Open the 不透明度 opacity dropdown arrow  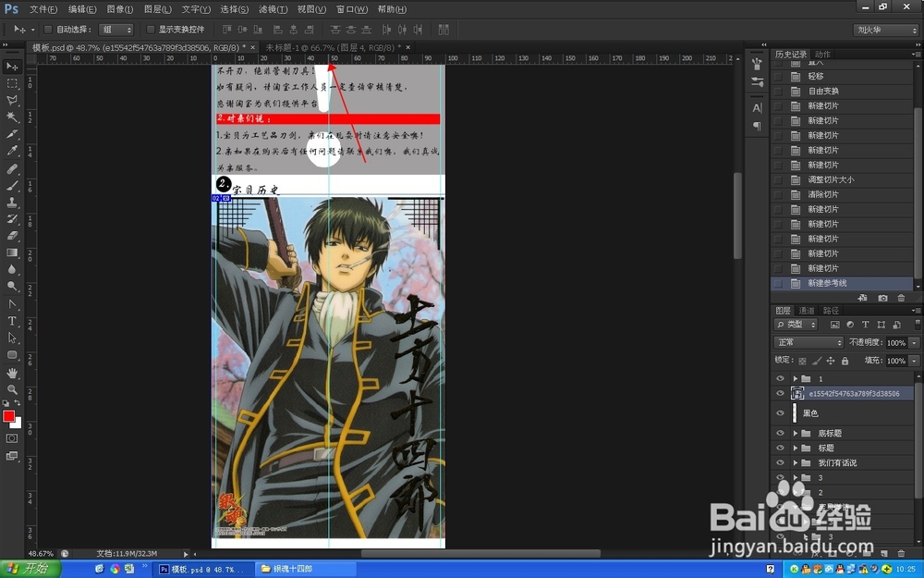pos(915,343)
